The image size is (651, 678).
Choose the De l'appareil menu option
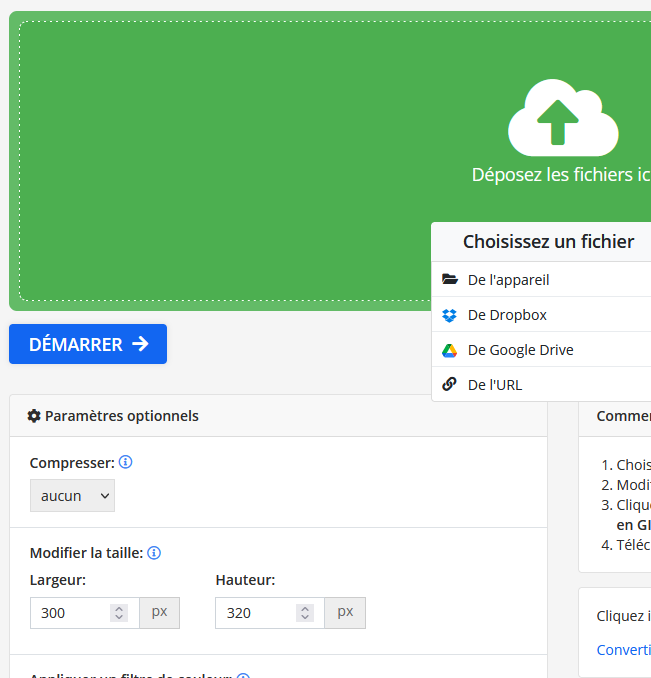click(x=509, y=280)
